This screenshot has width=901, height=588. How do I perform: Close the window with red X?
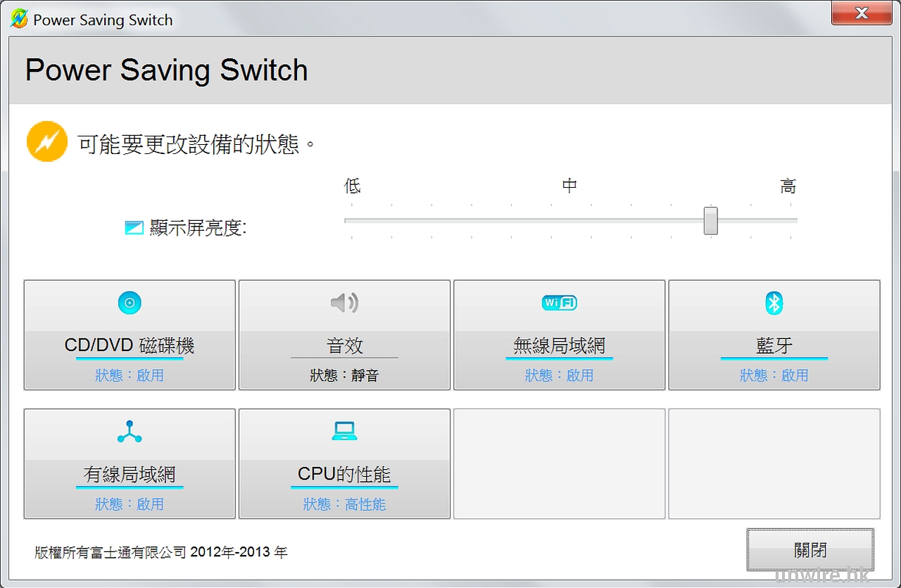tap(861, 13)
